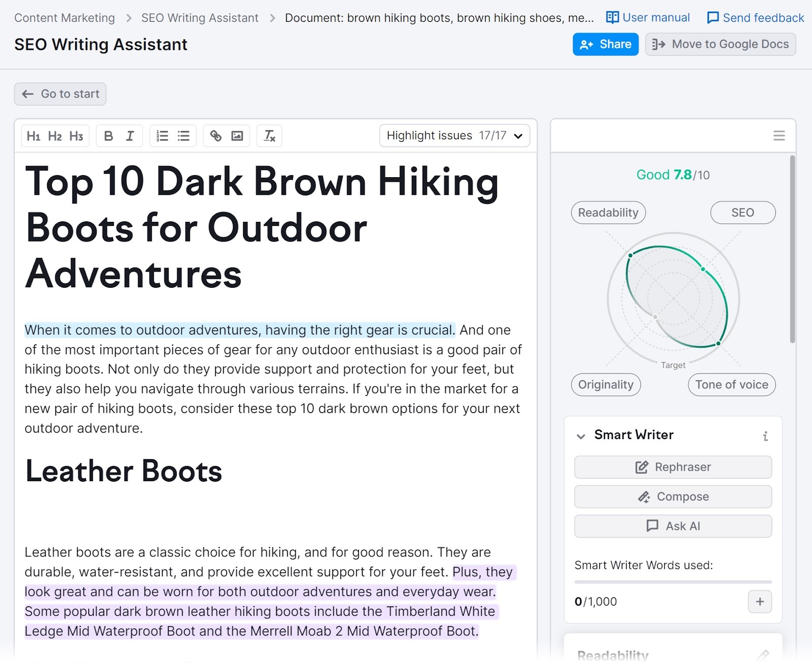This screenshot has height=667, width=812.
Task: Open the Smart Writer info tooltip
Action: pyautogui.click(x=765, y=436)
